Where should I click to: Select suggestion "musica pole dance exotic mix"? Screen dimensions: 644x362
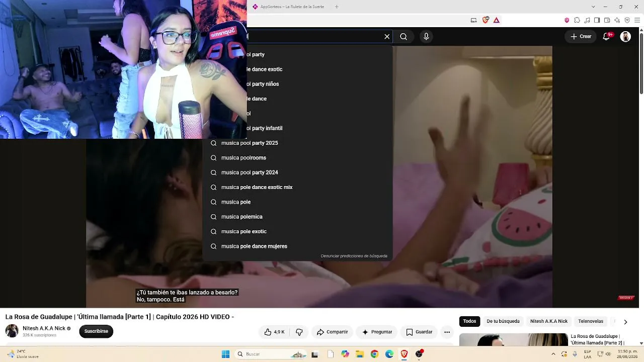pos(297,187)
